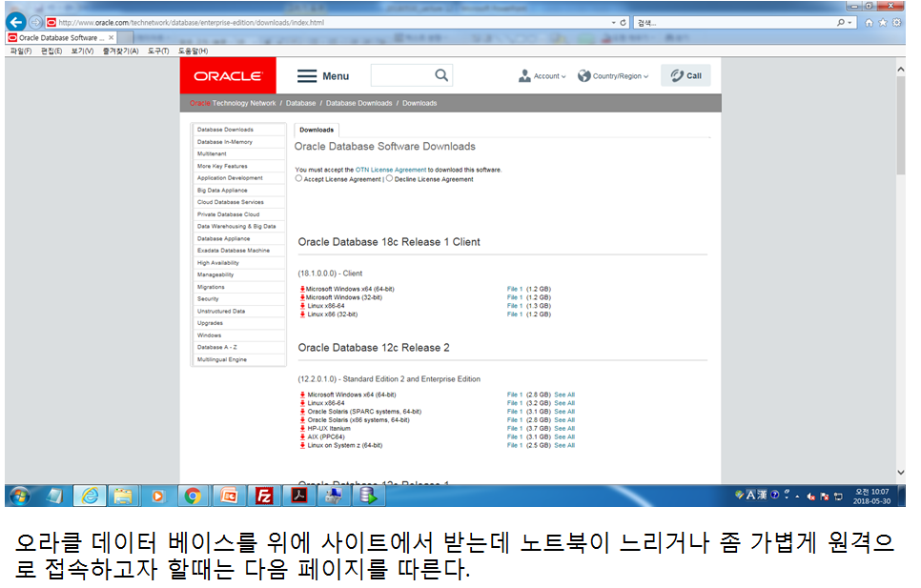Click See All for 12c Windows x64
Viewport: 921px width, 588px height.
[564, 395]
